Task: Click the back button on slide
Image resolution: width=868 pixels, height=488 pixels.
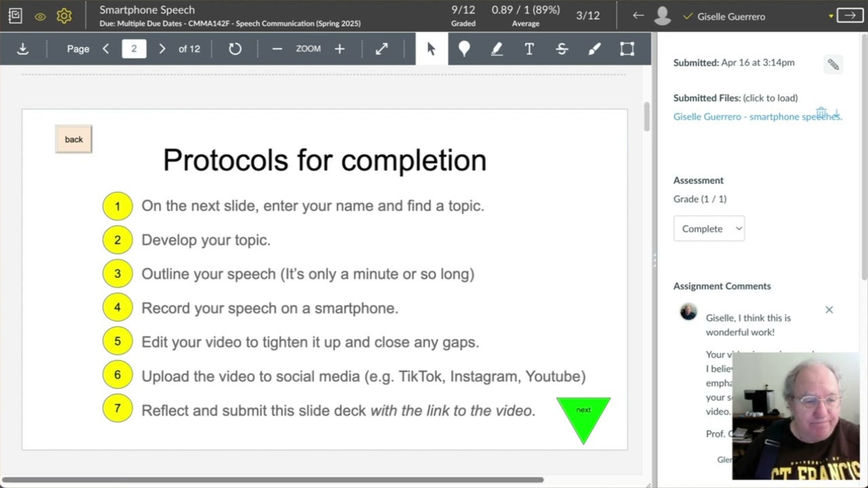Action: point(73,140)
